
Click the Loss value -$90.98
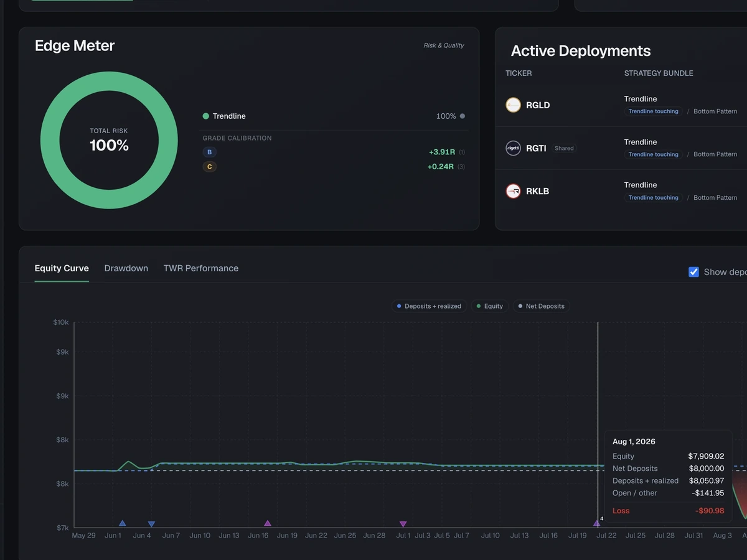[710, 511]
